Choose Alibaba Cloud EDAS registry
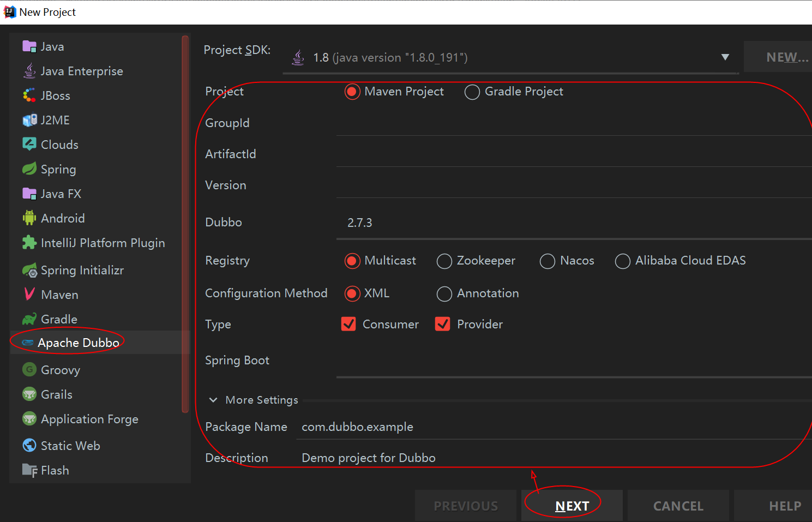Viewport: 812px width, 522px height. click(623, 261)
